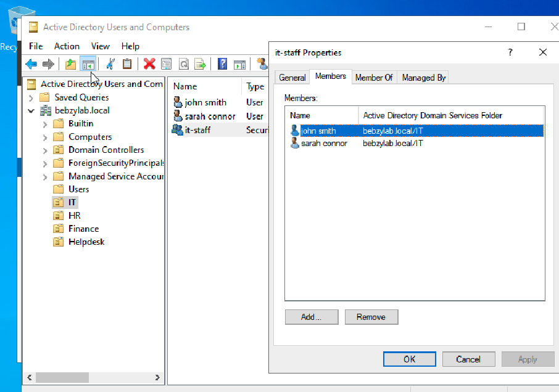Click the Paste clipboard toolbar icon

coord(127,64)
